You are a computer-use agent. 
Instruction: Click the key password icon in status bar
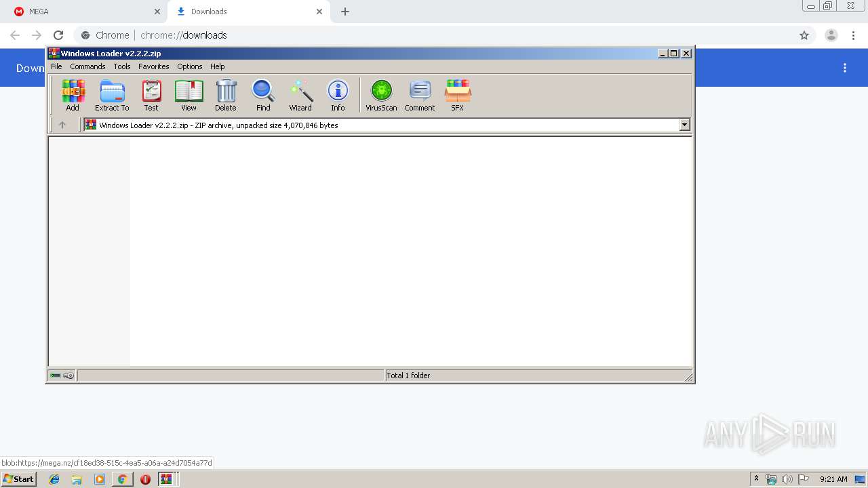[68, 375]
